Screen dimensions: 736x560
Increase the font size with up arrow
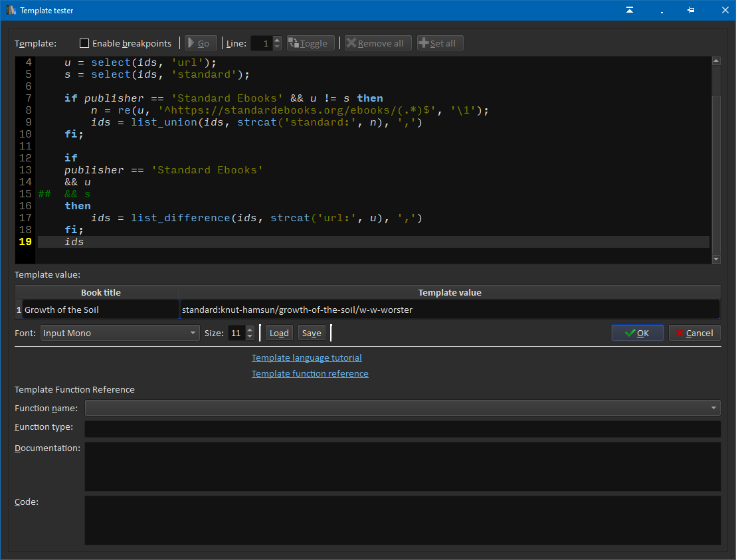(x=250, y=329)
